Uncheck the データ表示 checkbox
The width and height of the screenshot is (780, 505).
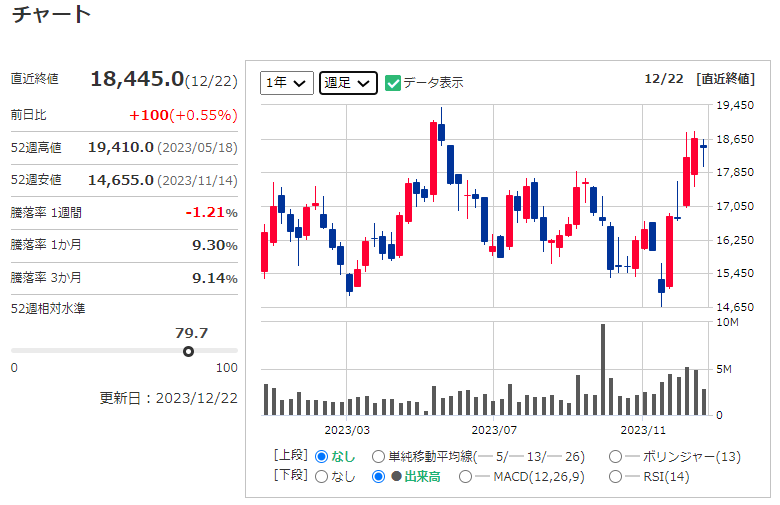click(393, 83)
